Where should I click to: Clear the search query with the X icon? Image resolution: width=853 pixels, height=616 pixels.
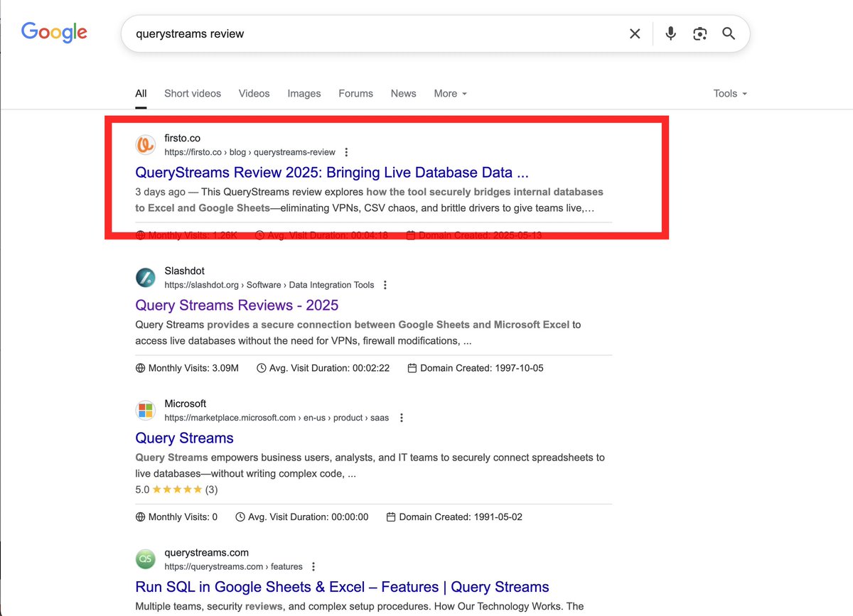[x=635, y=33]
